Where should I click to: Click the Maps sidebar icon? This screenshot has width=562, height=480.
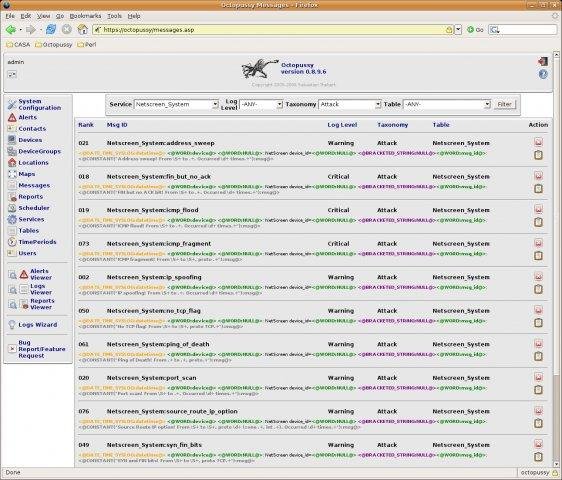point(12,174)
